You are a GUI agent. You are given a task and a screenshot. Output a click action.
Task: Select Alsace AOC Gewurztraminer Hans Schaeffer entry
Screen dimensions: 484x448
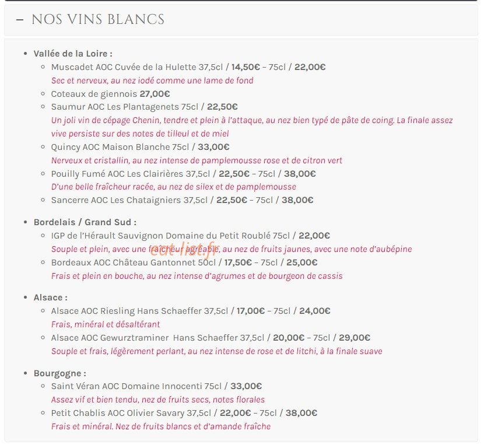coord(211,338)
